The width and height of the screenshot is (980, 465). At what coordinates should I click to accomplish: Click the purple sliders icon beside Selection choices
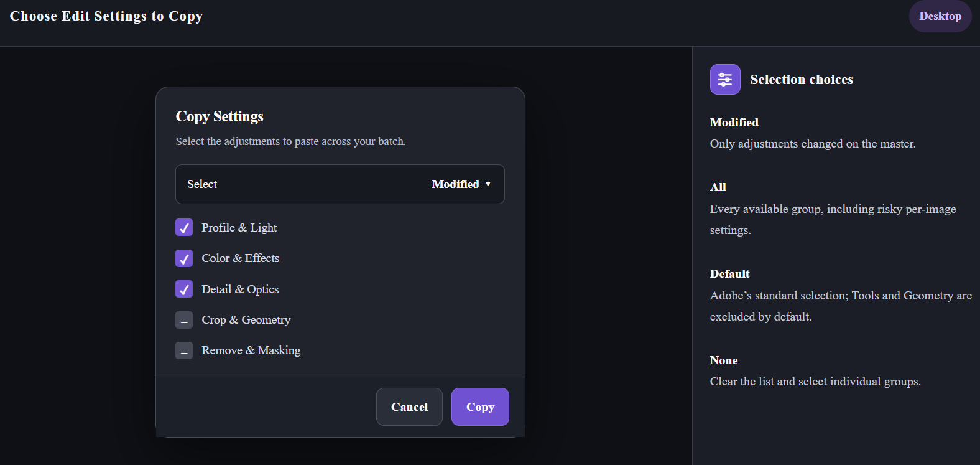(725, 79)
